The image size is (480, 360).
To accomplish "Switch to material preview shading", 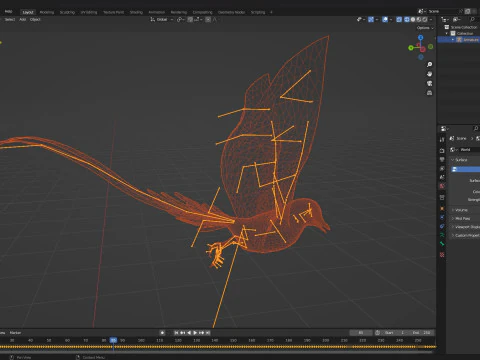I will pyautogui.click(x=419, y=20).
